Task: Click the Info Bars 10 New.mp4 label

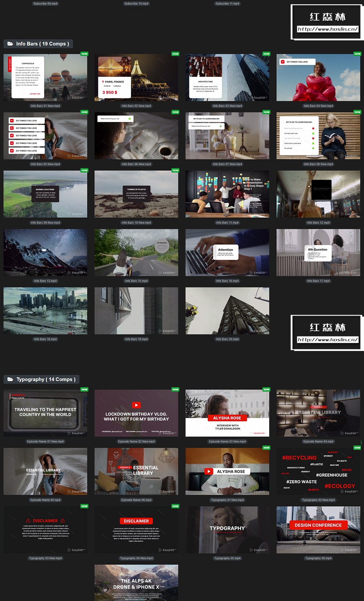Action: (x=136, y=222)
